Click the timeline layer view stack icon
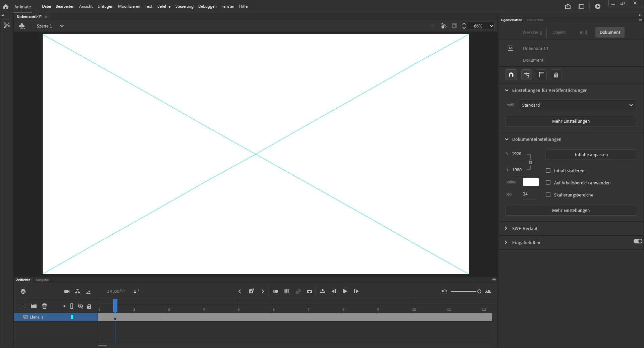The image size is (644, 348). [x=23, y=291]
